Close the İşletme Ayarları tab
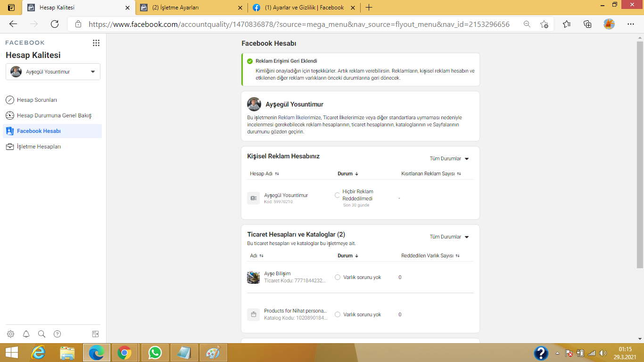 (x=240, y=8)
